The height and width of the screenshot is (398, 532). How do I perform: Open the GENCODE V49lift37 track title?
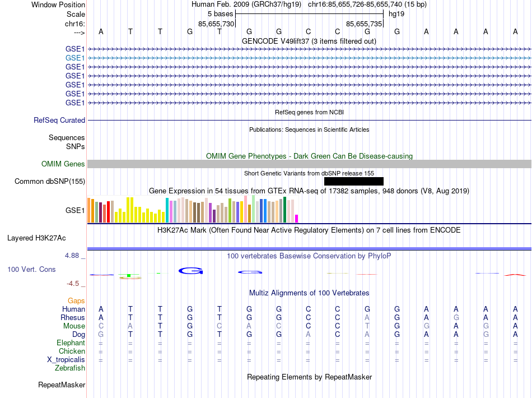309,41
